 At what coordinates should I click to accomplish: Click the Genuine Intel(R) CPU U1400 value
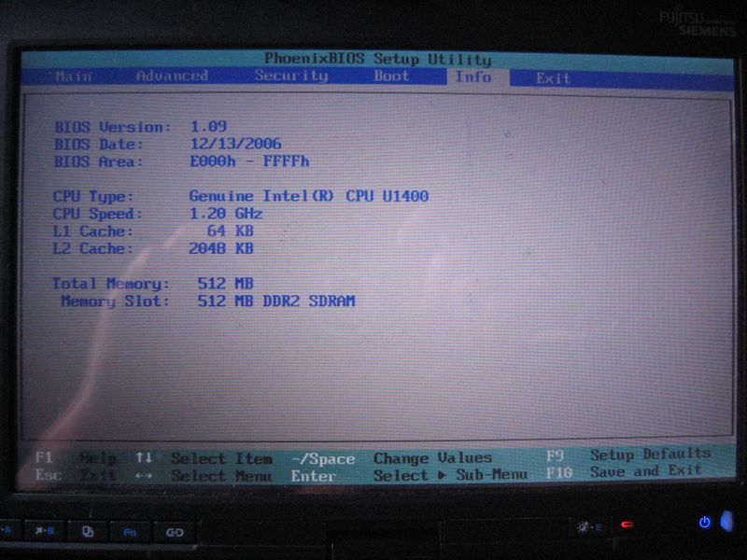[x=309, y=196]
